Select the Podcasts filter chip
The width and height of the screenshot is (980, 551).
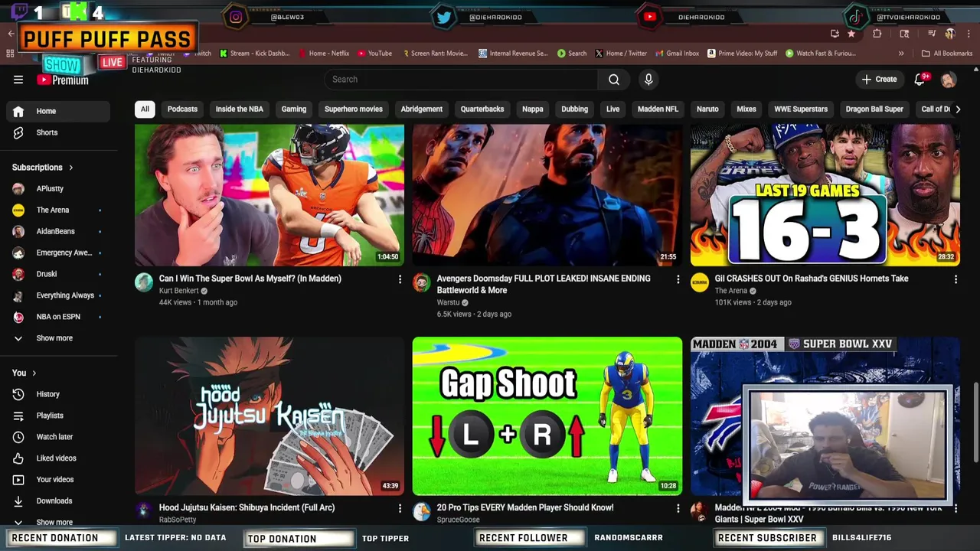[x=182, y=109]
